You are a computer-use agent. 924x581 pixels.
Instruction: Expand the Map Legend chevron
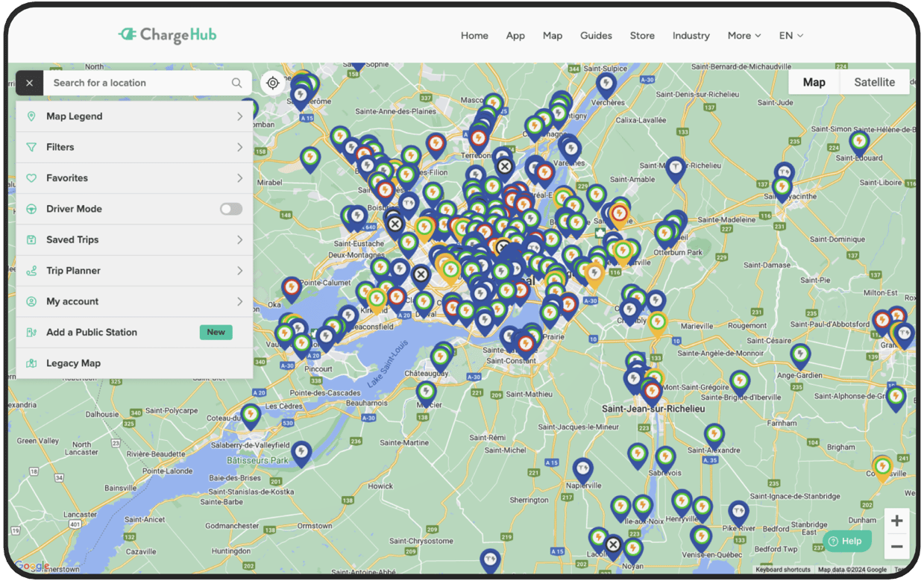click(240, 116)
